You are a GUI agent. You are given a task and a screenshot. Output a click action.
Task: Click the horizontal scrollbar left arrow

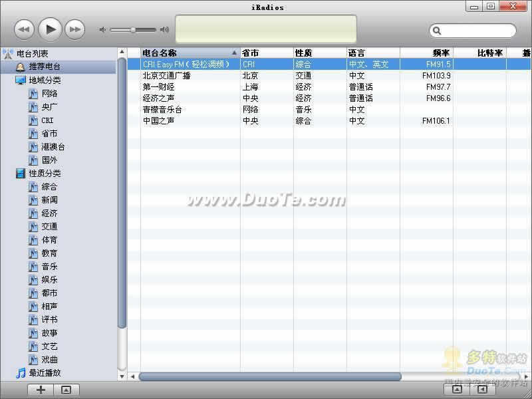click(132, 376)
